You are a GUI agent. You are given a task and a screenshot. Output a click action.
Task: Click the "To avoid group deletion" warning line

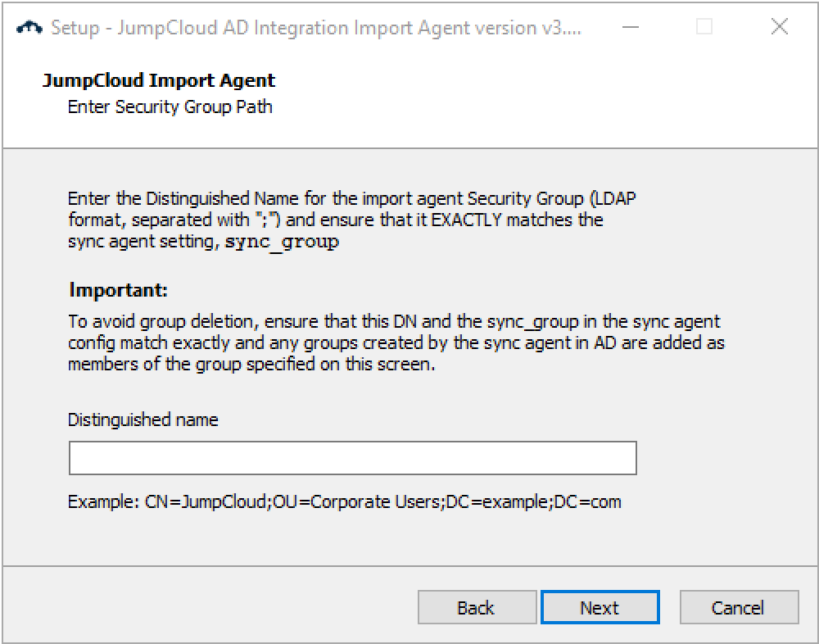[394, 322]
